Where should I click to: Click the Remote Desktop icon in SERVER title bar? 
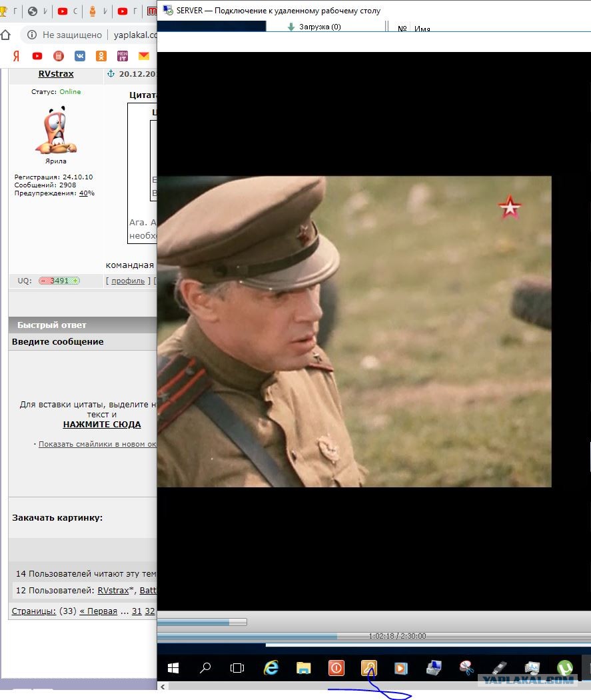[x=168, y=10]
